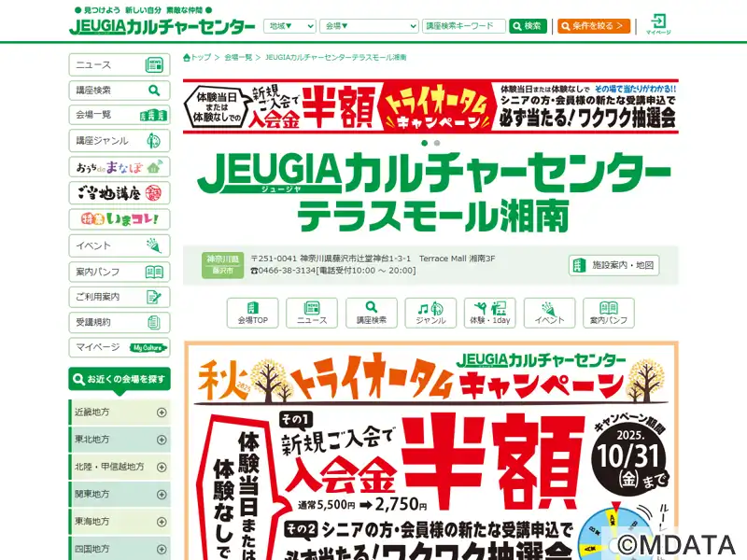Click the イベント venue icon button
The height and width of the screenshot is (560, 747).
549,313
